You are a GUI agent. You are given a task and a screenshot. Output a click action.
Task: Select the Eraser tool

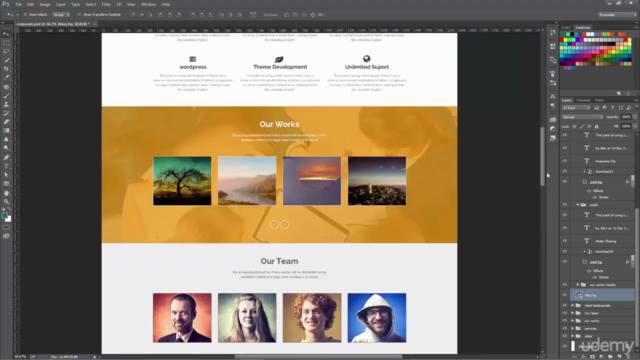pos(6,122)
